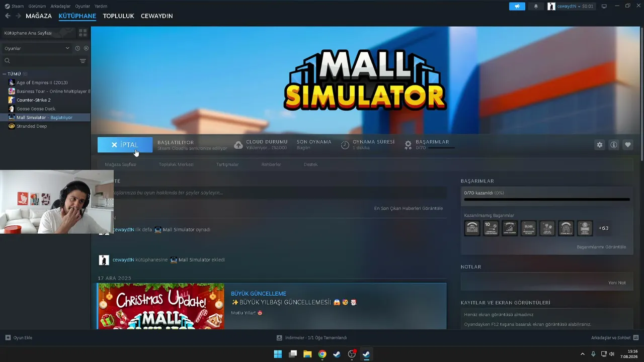Click the Kütüphane Ana Sayfası button
Viewport: 644px width, 362px height.
click(x=38, y=33)
